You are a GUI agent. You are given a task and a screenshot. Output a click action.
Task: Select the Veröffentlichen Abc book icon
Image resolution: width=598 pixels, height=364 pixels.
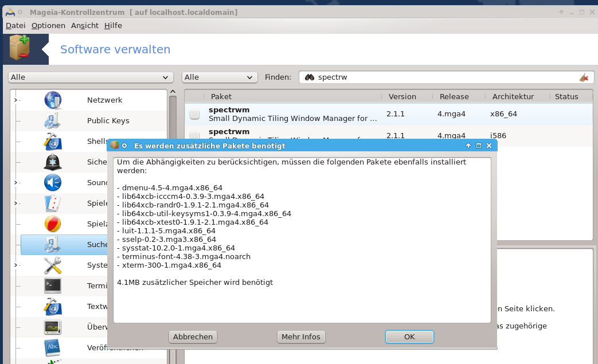click(x=53, y=347)
